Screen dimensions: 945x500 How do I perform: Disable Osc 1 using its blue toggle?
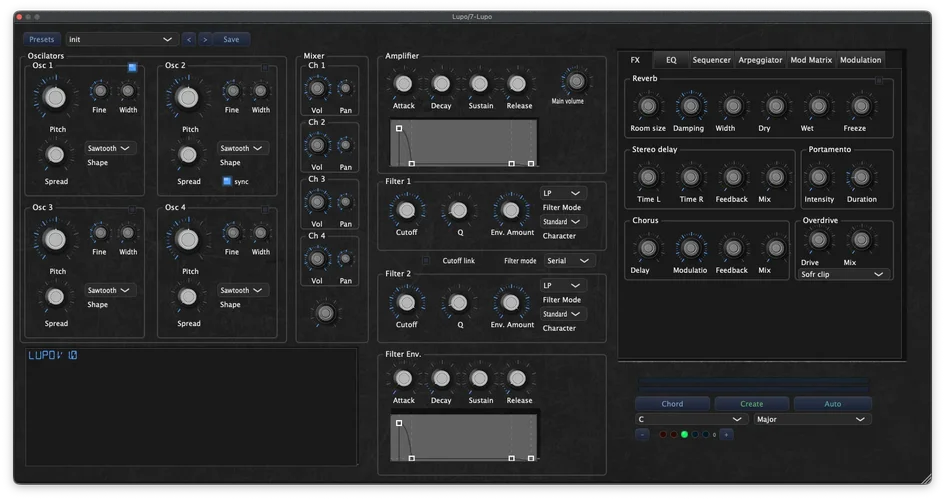(132, 67)
